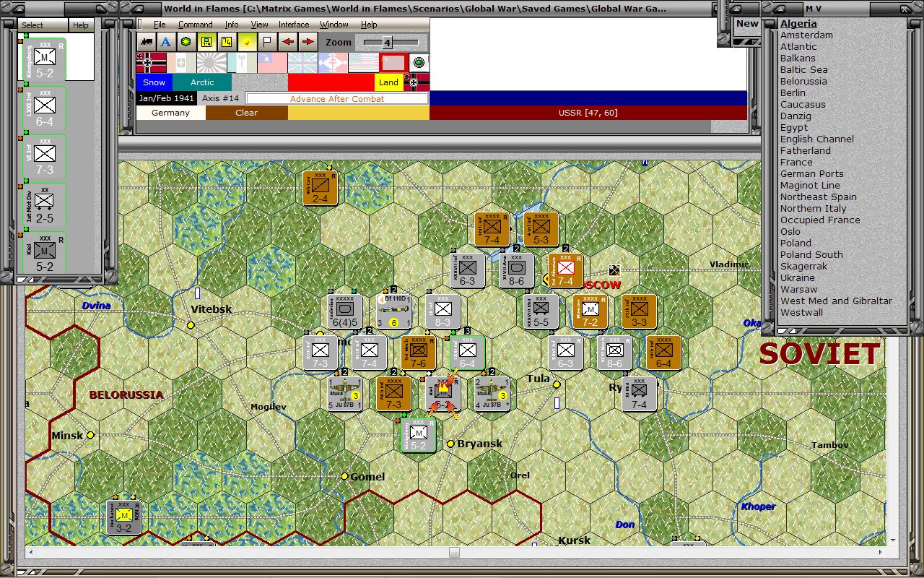Click Help in the units panel
The image size is (924, 578).
[81, 25]
